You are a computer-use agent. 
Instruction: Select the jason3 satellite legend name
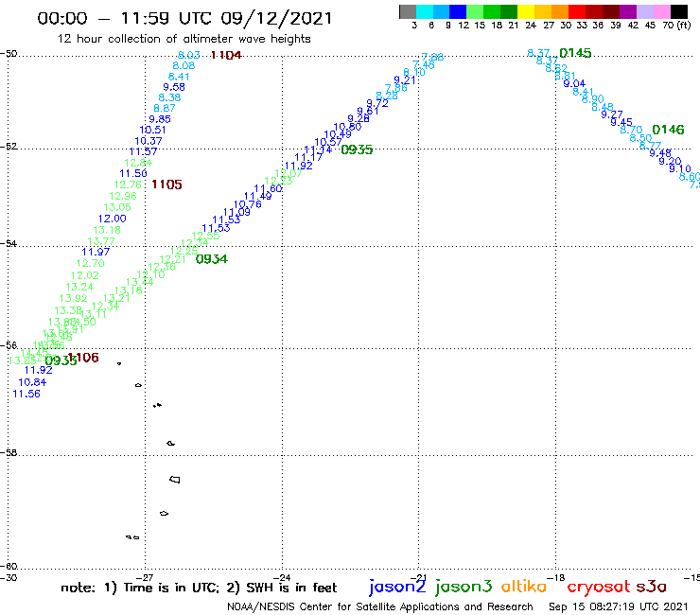[x=464, y=587]
